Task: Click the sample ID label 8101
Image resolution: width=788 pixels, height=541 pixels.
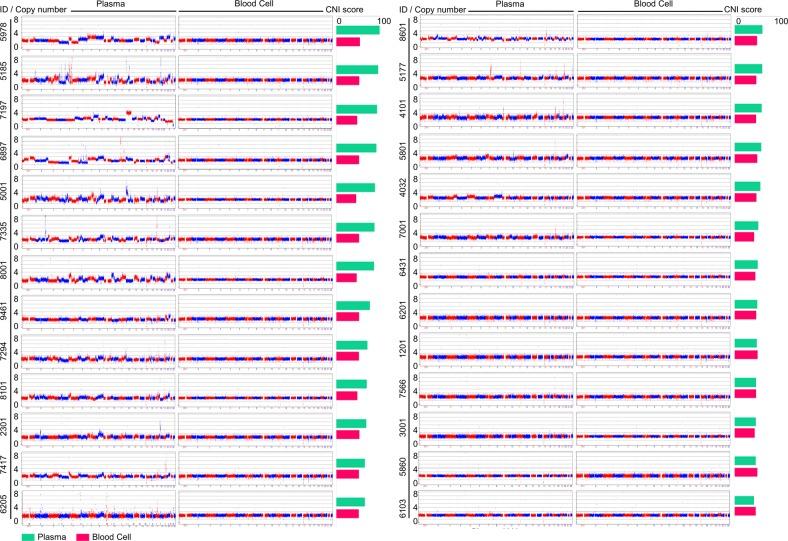Action: point(5,389)
